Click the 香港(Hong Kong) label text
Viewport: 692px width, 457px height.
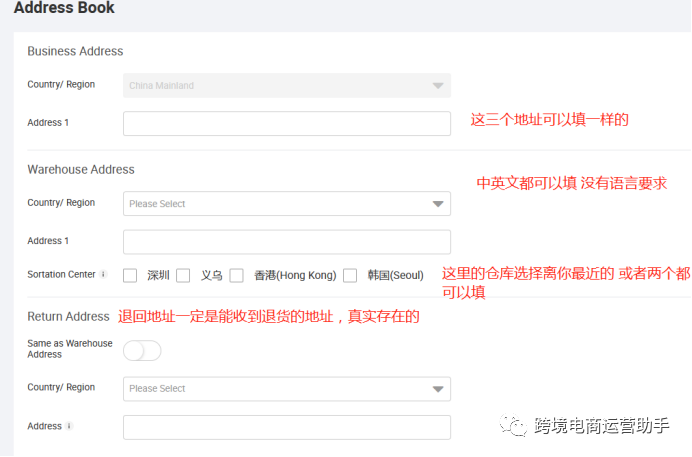(295, 276)
